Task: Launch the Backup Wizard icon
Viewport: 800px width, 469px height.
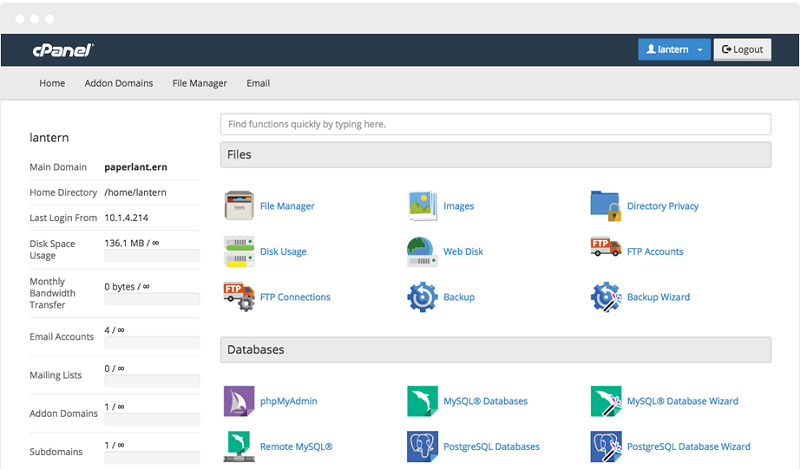Action: [x=606, y=297]
